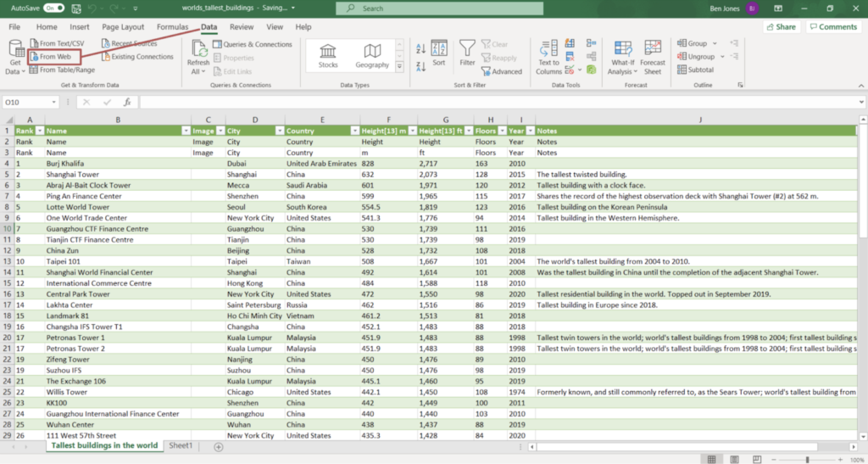Click in the formula bar
Image resolution: width=868 pixels, height=464 pixels.
pos(498,103)
